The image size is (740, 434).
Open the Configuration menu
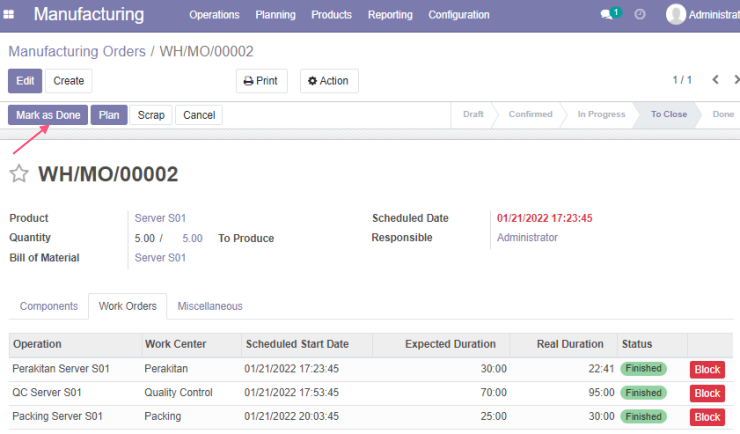(x=459, y=15)
